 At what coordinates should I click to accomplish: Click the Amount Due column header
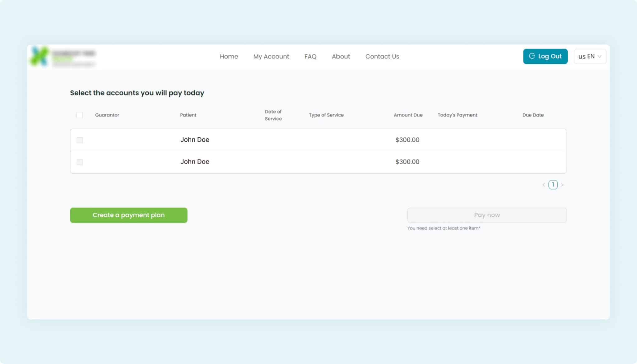click(408, 115)
